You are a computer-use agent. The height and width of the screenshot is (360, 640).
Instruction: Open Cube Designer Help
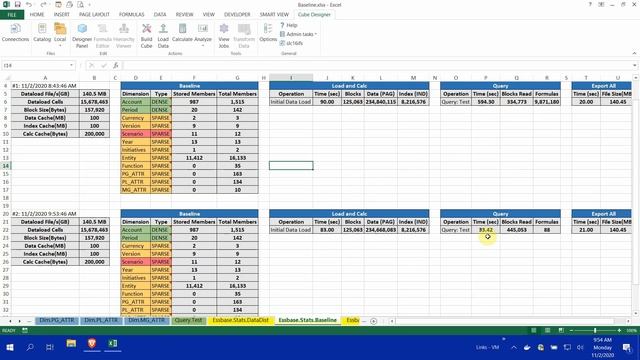(289, 25)
